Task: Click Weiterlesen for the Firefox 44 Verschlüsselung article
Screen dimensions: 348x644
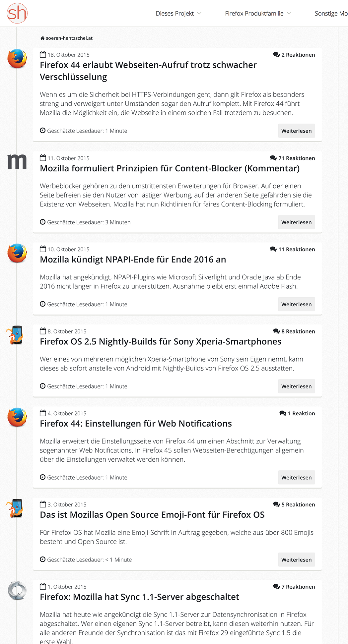Action: click(x=297, y=131)
